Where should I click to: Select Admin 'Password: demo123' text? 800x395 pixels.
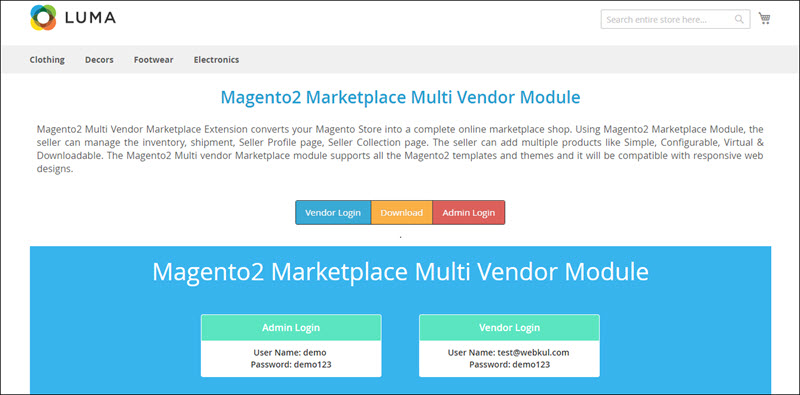291,364
